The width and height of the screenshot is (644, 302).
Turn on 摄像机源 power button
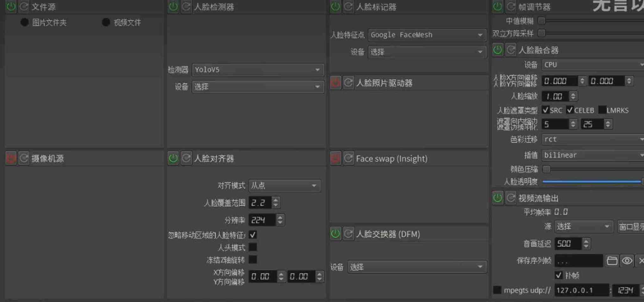pos(11,158)
